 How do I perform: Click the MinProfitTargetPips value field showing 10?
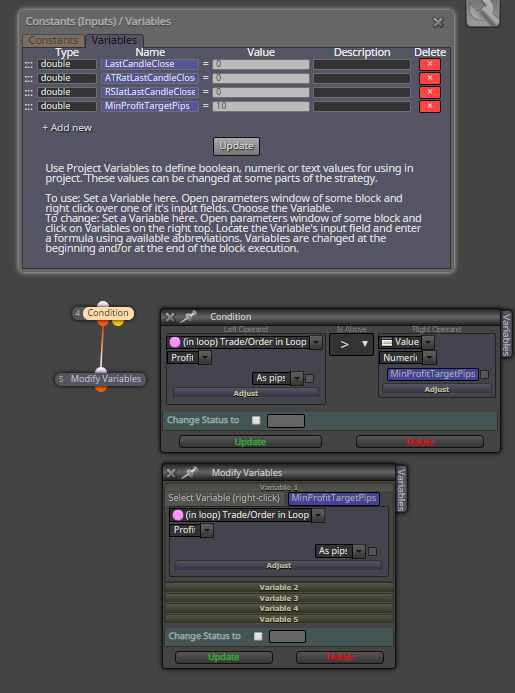tap(261, 107)
